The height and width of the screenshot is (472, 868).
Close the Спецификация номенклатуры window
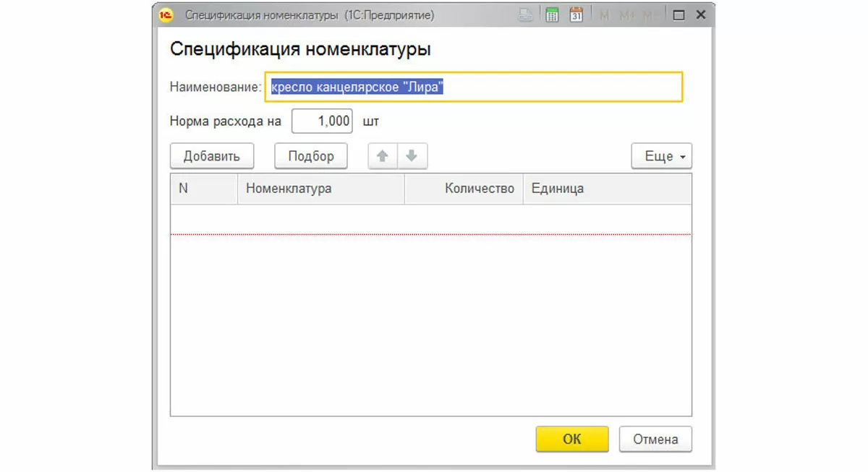click(x=700, y=14)
